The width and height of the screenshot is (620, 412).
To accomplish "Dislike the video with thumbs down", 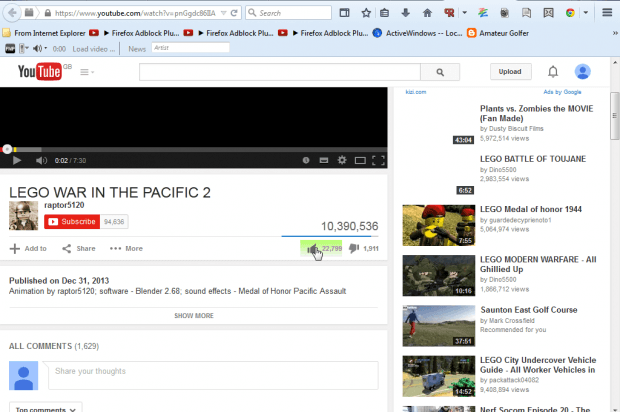I will (364, 248).
